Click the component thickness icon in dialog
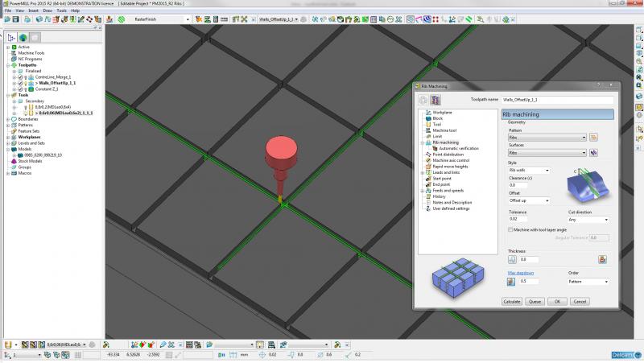This screenshot has height=363, width=644. (x=602, y=259)
